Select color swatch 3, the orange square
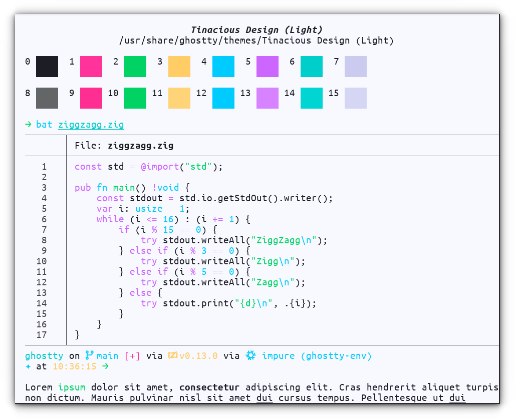Viewport: 515px width, 420px height. (x=179, y=67)
